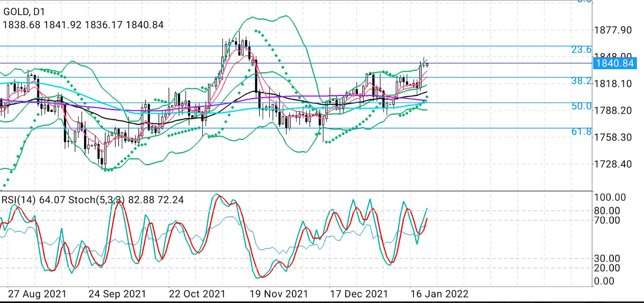
Task: Click oscillator scale value 80.00
Action: coord(607,210)
